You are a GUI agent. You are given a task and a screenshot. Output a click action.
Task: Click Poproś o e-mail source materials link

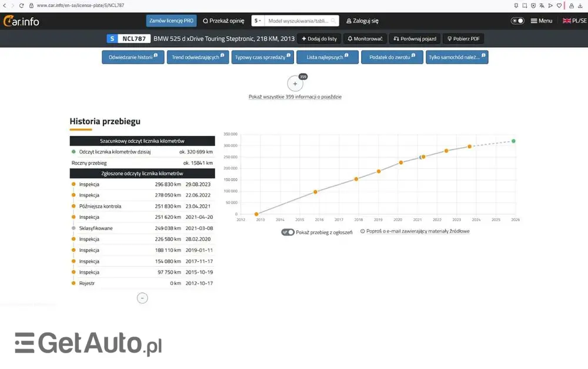(417, 231)
